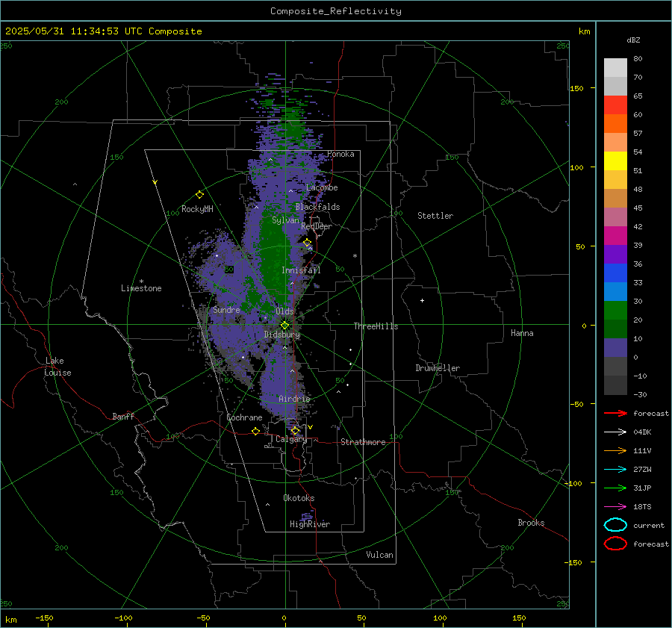Click the dBZ scale heading
The image size is (672, 628).
(633, 40)
